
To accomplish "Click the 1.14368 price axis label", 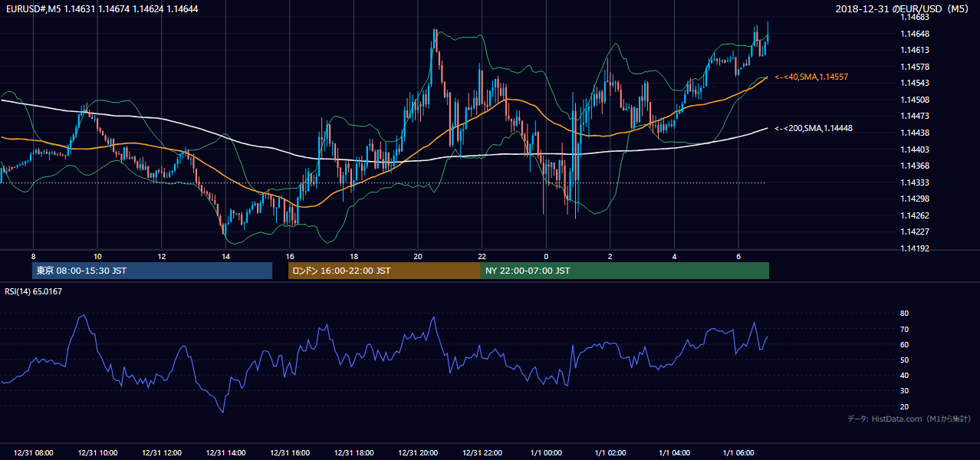I will [915, 166].
